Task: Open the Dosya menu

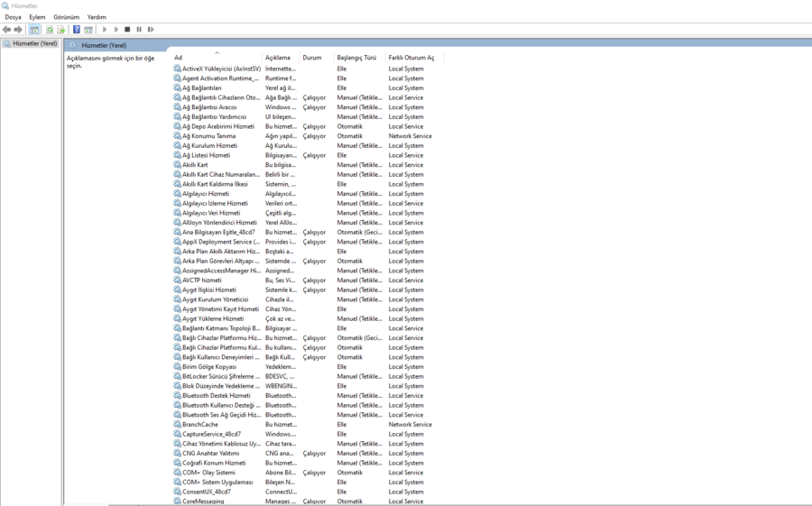Action: [x=13, y=17]
